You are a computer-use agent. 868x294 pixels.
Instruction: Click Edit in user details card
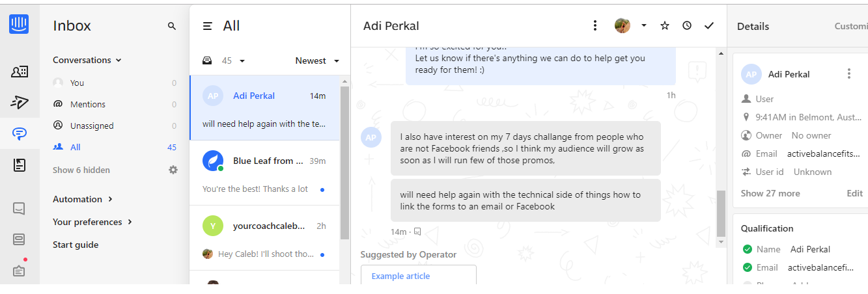point(854,193)
